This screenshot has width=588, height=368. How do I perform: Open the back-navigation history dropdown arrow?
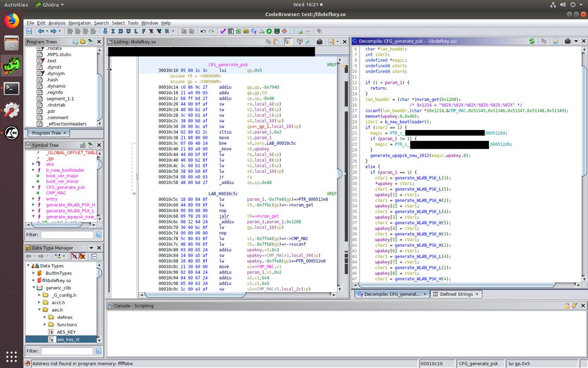click(x=47, y=30)
